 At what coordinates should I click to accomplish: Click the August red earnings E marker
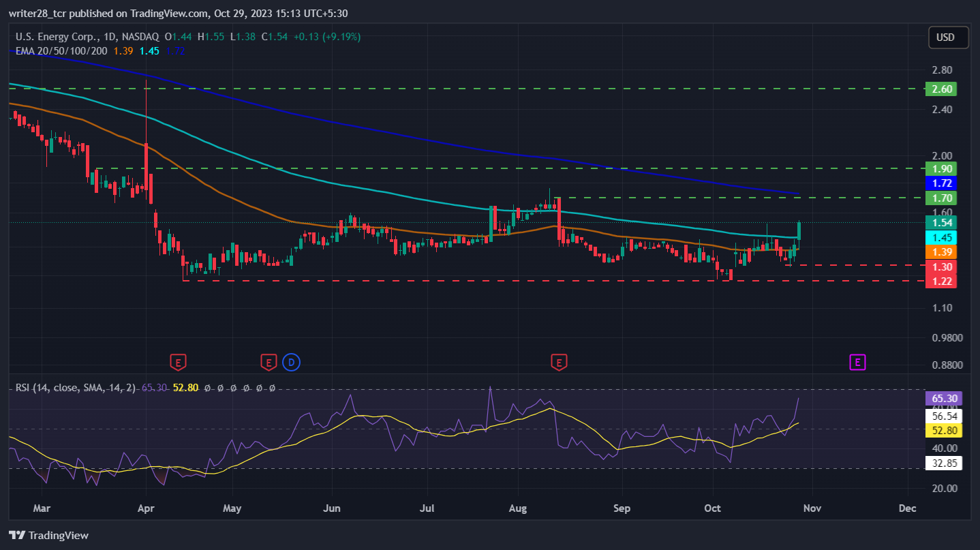(559, 362)
